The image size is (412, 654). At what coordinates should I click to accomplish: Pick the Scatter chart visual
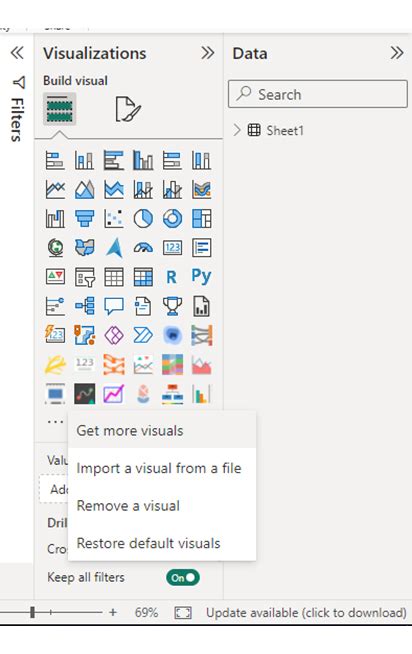[x=114, y=219]
